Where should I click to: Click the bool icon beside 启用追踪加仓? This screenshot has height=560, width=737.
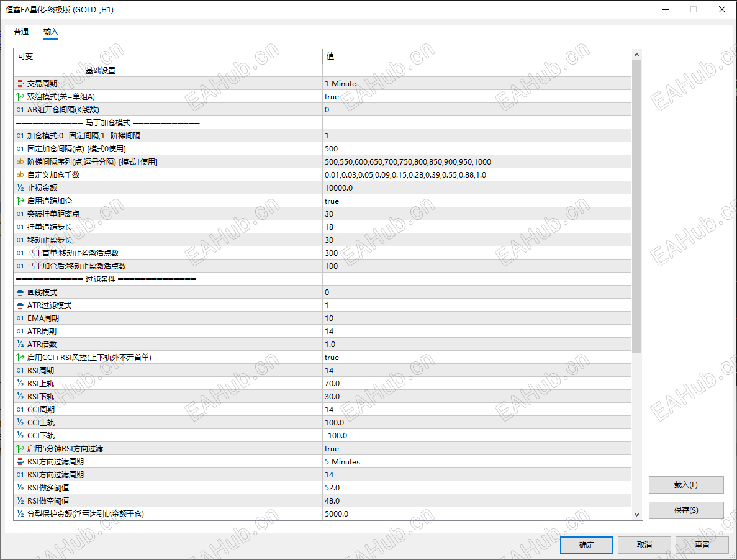tap(20, 201)
